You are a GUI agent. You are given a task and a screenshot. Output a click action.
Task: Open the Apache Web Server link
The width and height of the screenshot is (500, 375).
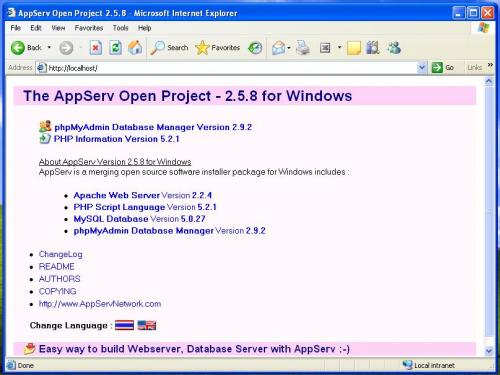117,195
